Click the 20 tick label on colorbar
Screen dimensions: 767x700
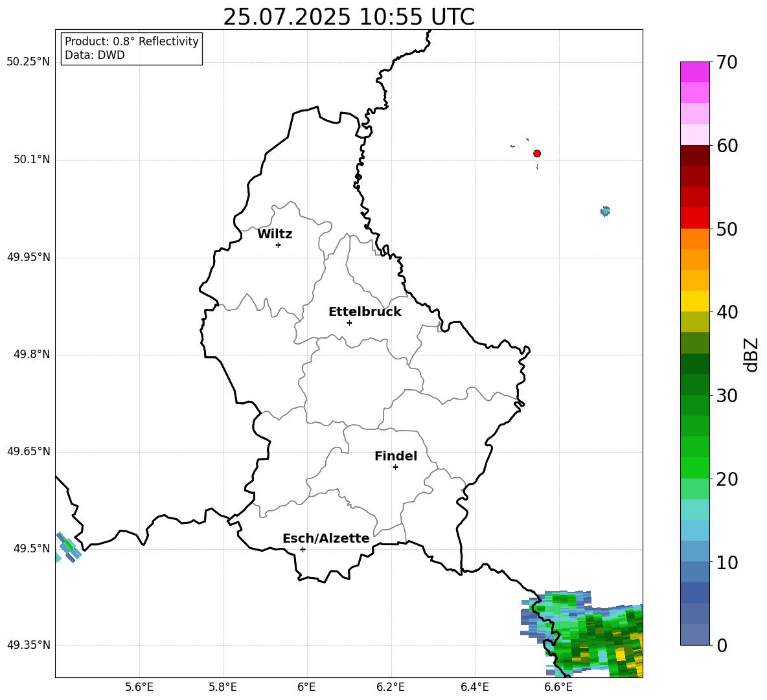pyautogui.click(x=726, y=479)
